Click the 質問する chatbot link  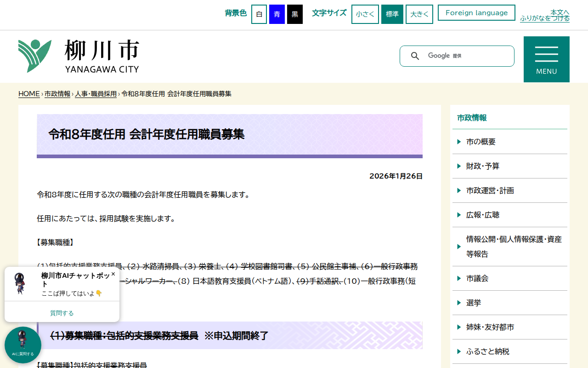pyautogui.click(x=62, y=312)
